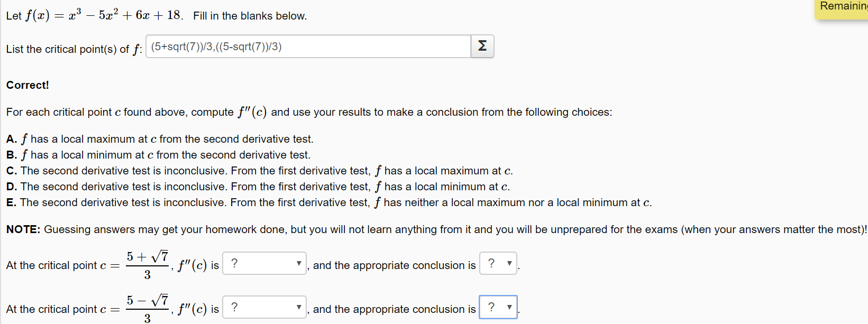Screen dimensions: 868x324
Task: Open the highlighted conclusion dropdown on the last row
Action: (x=497, y=307)
